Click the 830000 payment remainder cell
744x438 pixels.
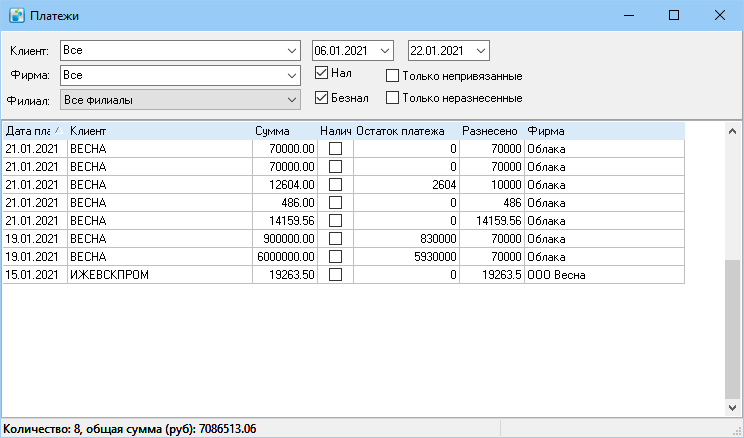407,239
